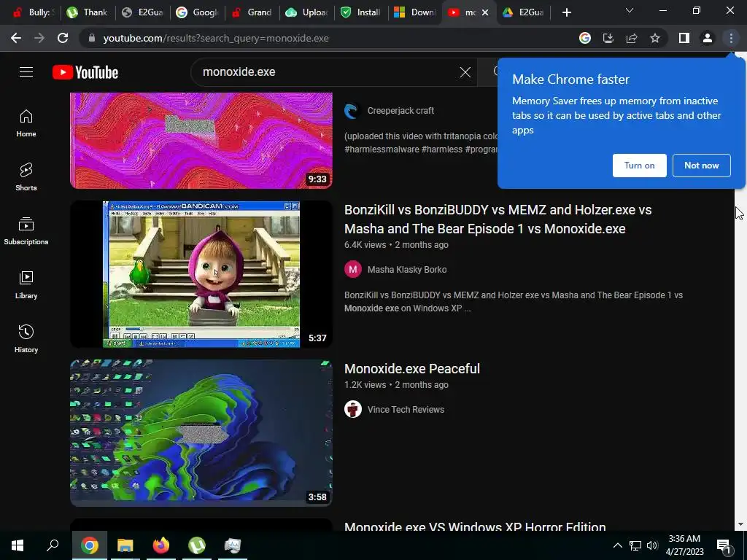Click the browser back arrow

point(16,38)
